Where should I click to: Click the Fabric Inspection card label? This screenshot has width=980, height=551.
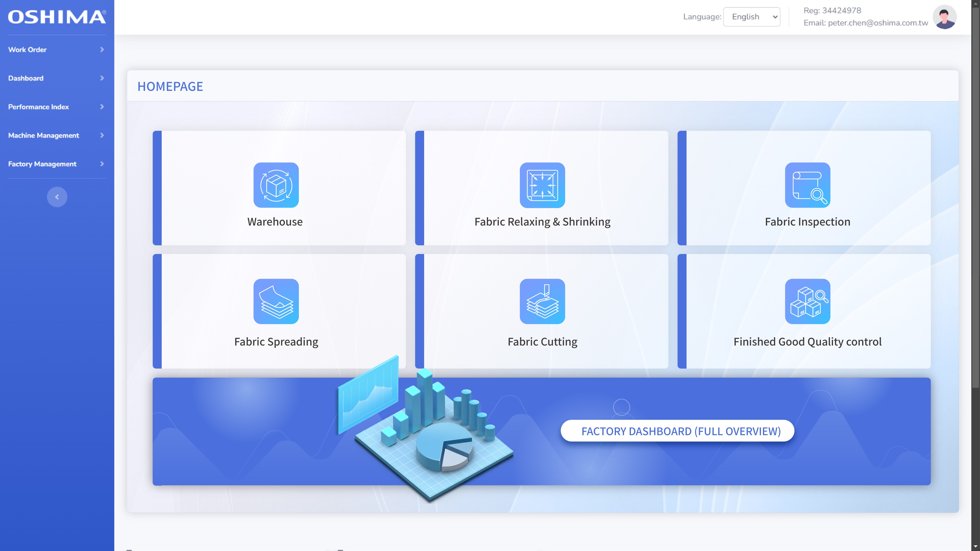(807, 222)
